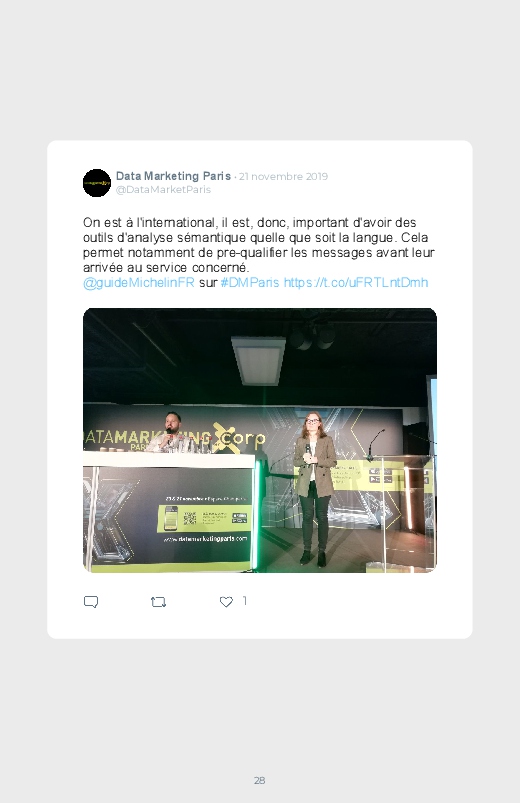This screenshot has height=803, width=520.
Task: Open the 21 novembre 2019 timestamp
Action: click(283, 177)
